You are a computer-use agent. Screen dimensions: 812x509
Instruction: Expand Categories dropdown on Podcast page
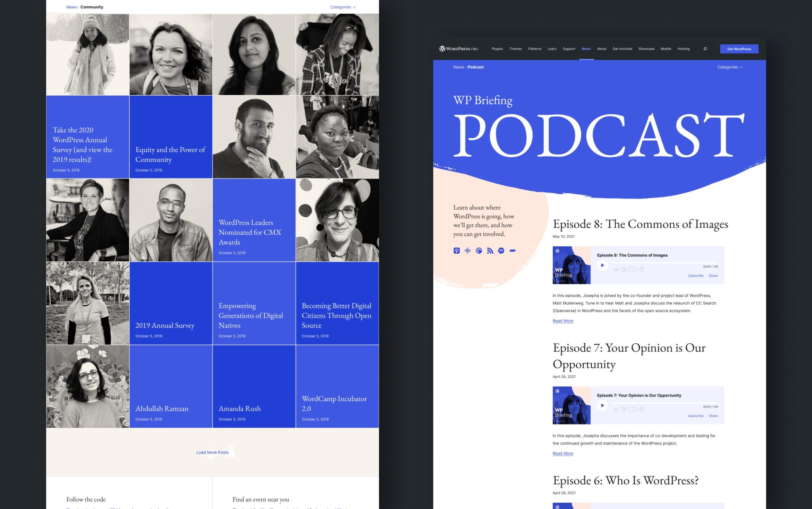(x=730, y=67)
